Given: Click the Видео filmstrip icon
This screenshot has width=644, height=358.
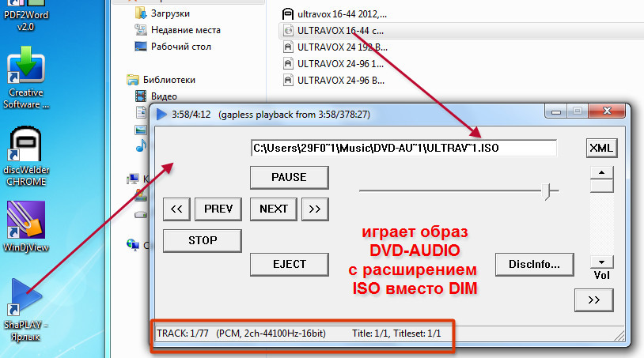Looking at the screenshot, I should tap(141, 96).
